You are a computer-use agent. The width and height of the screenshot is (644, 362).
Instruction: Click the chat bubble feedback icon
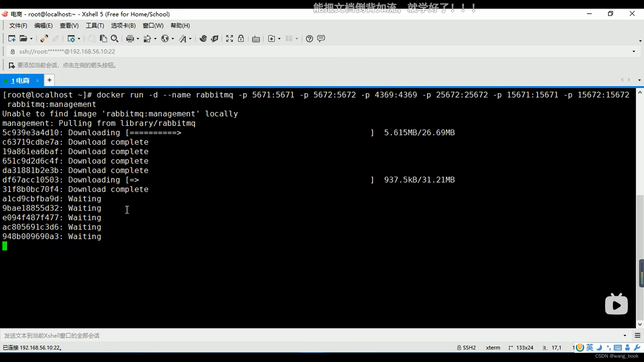[x=321, y=39]
